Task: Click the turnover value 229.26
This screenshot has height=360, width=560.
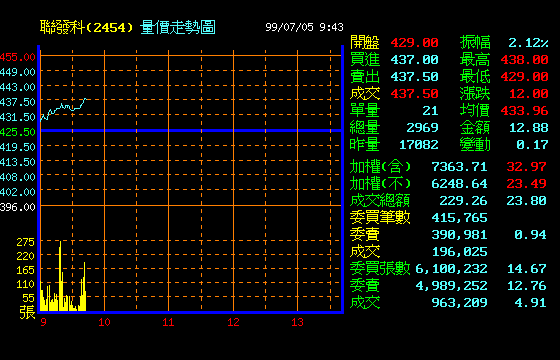Action: point(463,201)
